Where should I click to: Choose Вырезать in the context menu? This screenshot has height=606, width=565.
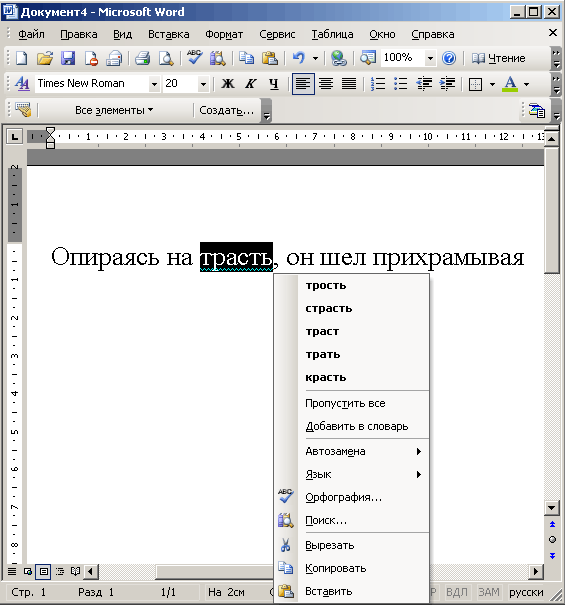[x=330, y=545]
